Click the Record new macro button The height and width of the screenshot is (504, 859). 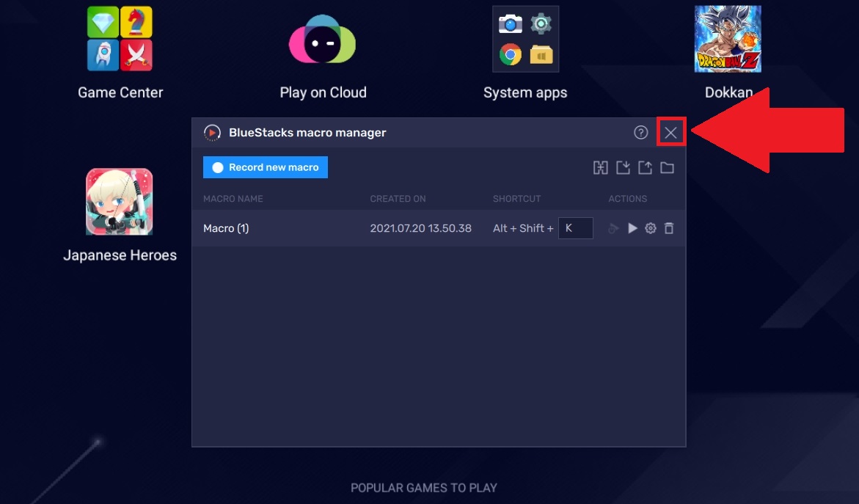(x=266, y=167)
